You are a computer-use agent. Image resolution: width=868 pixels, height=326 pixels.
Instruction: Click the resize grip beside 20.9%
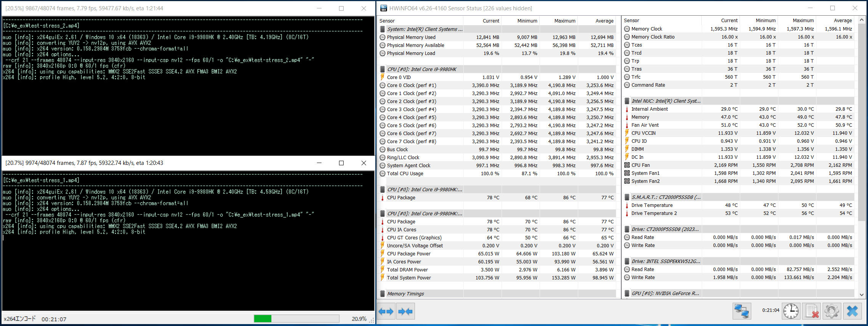(371, 320)
